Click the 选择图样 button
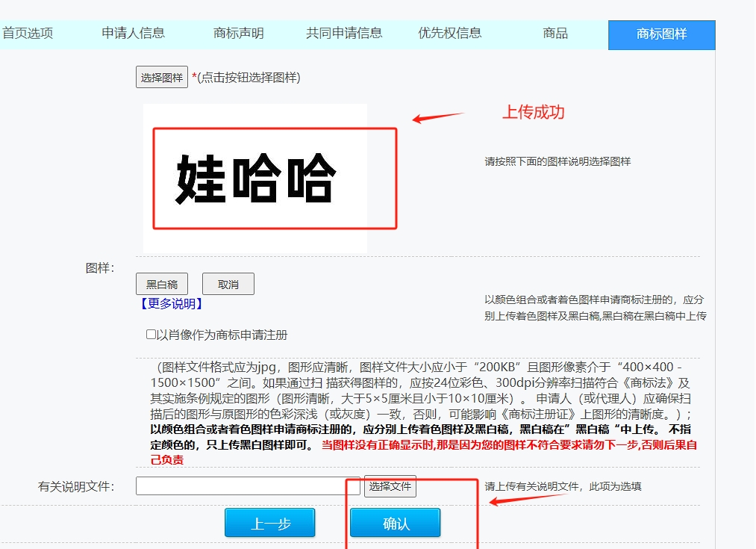Screen dimensions: 756x549 point(162,77)
